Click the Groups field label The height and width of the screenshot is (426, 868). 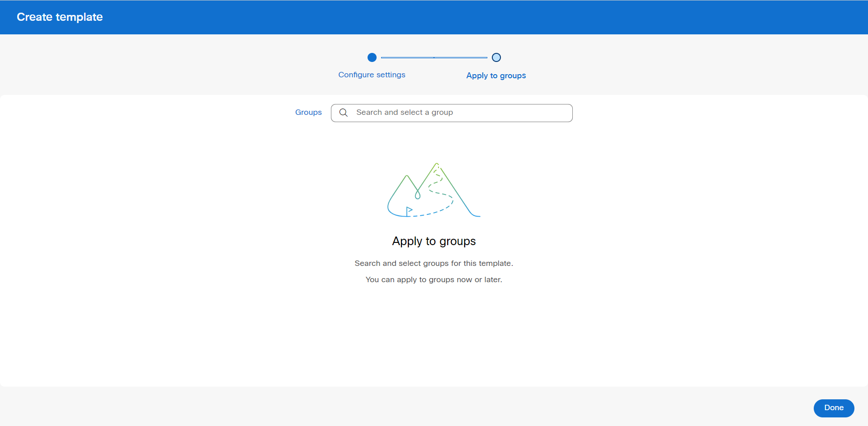point(308,112)
